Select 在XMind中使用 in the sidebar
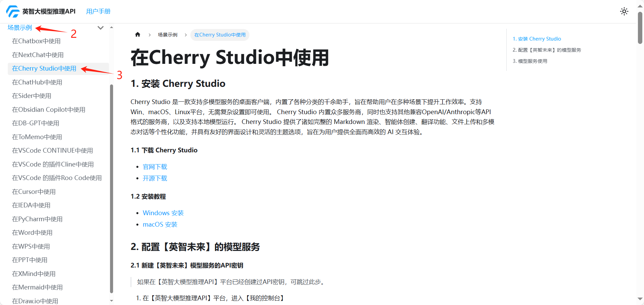Viewport: 644px width, 305px height. (x=34, y=274)
